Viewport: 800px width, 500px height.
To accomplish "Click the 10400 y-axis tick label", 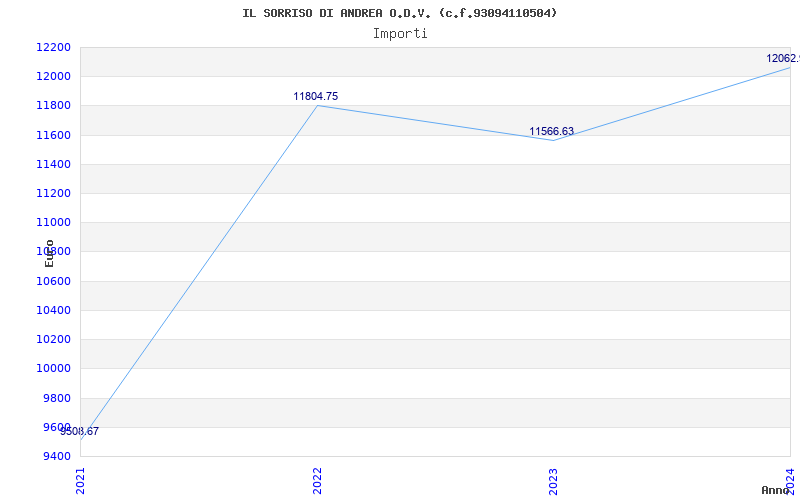I will click(53, 310).
